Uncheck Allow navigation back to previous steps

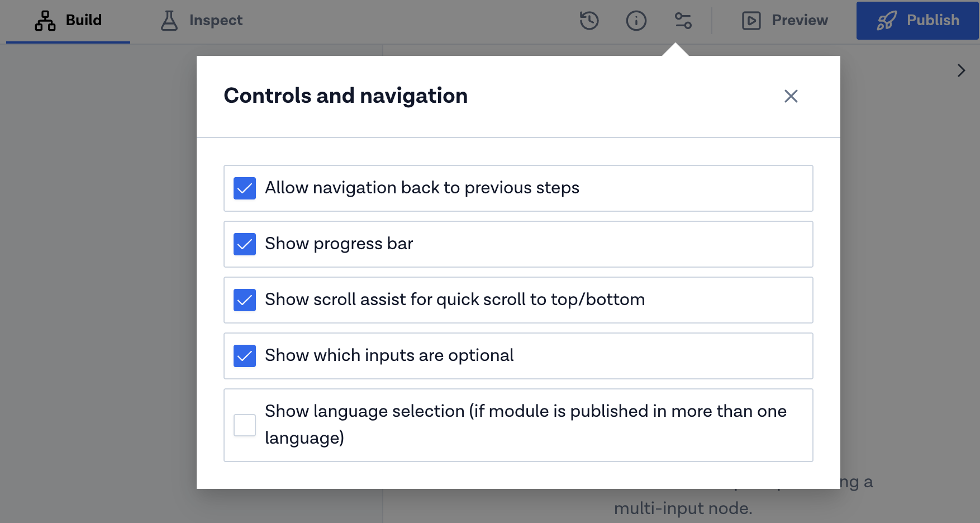pos(244,188)
